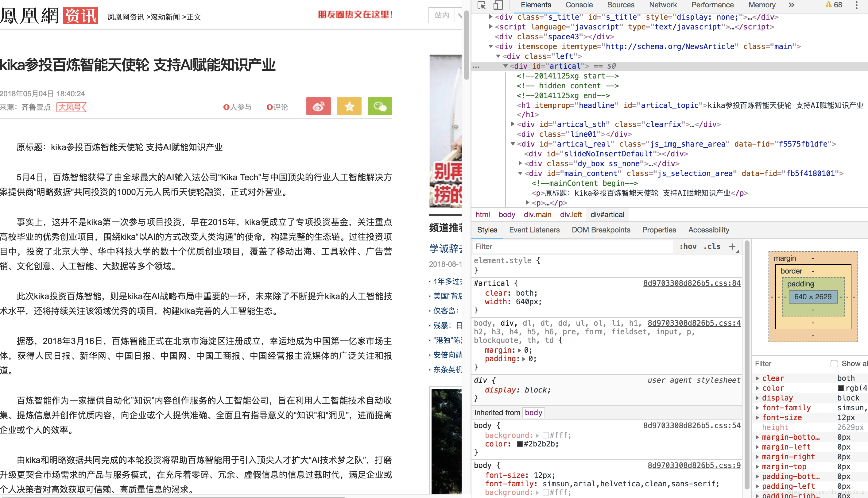
Task: Expand the margin shorthand in styles
Action: pos(519,350)
